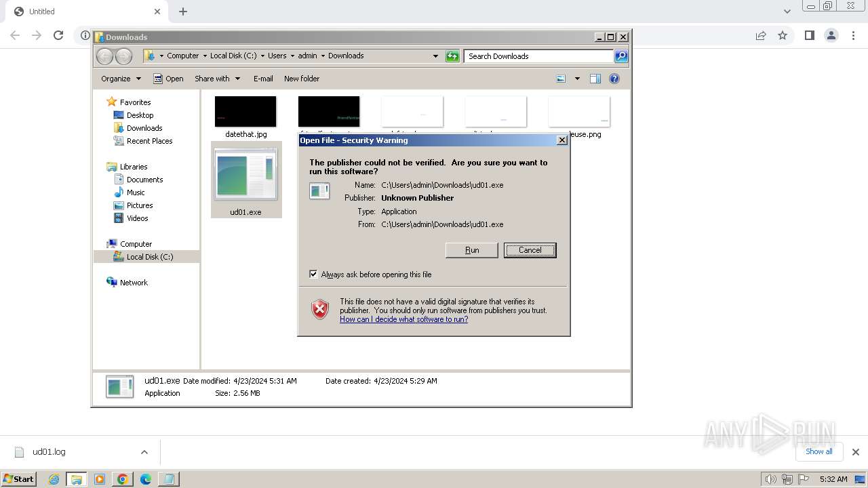Select Favorites in the navigation pane
This screenshot has height=488, width=868.
(135, 102)
